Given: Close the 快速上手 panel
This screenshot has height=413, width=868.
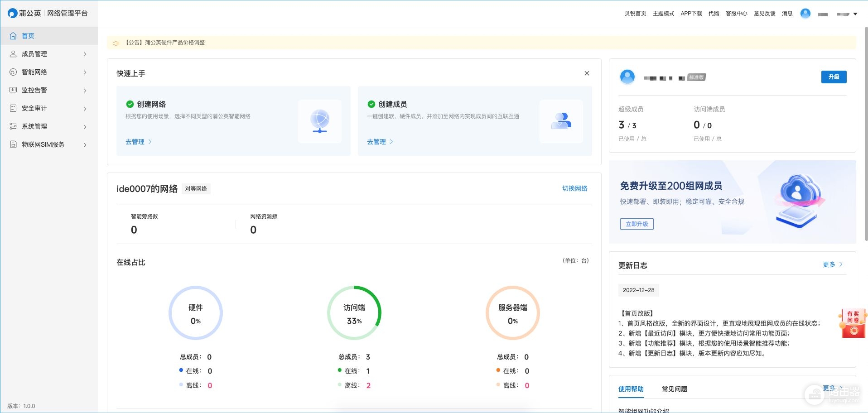Looking at the screenshot, I should pos(587,73).
